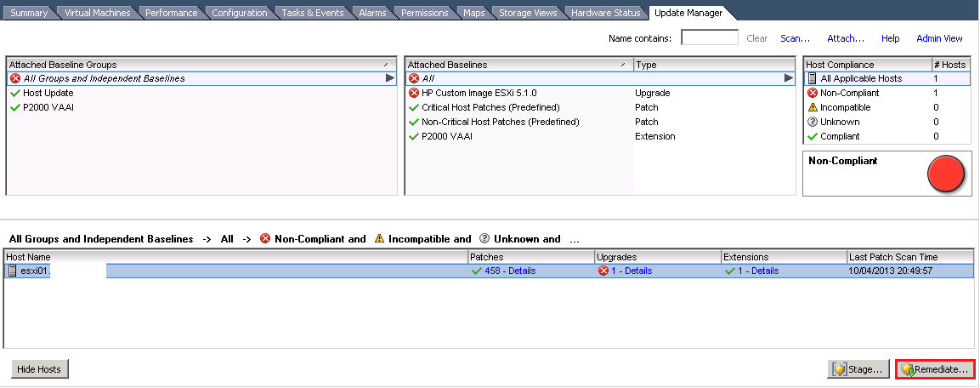Open the Hardware Status tab
Screen dimensions: 980x388
(x=607, y=13)
